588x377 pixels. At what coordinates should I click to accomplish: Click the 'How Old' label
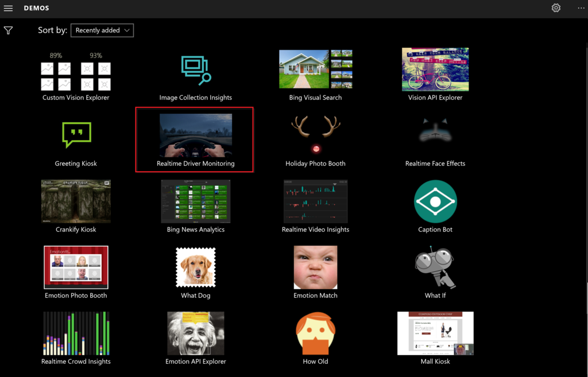(x=315, y=362)
